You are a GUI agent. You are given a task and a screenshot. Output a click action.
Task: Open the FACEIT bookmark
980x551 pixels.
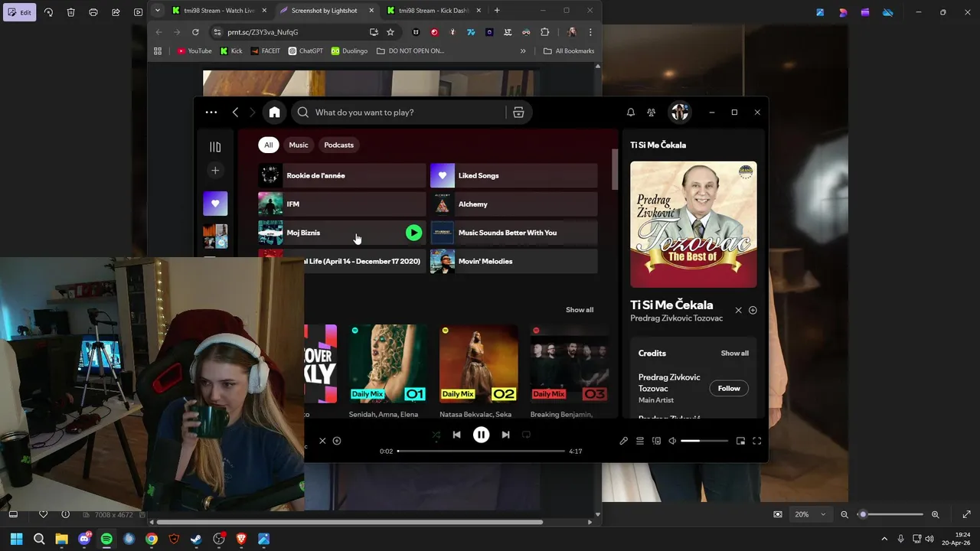pos(266,51)
